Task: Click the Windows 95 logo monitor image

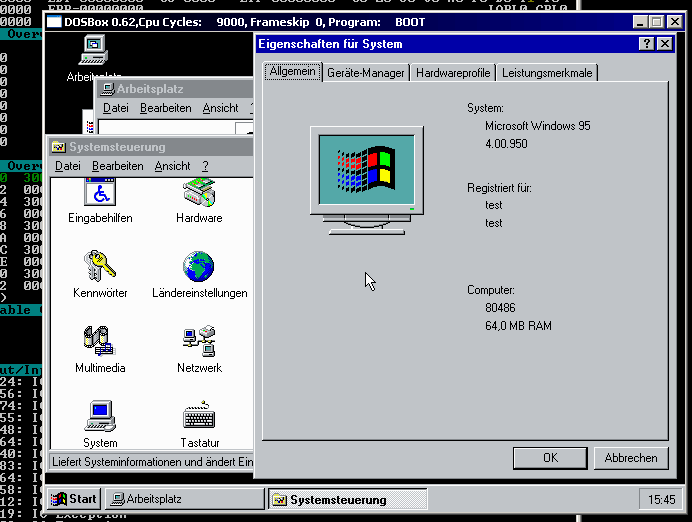Action: pos(367,180)
